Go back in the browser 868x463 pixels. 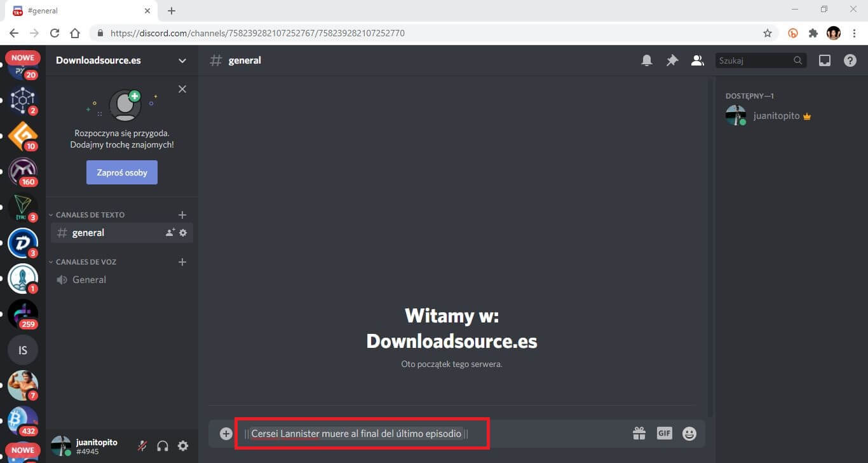(x=14, y=33)
